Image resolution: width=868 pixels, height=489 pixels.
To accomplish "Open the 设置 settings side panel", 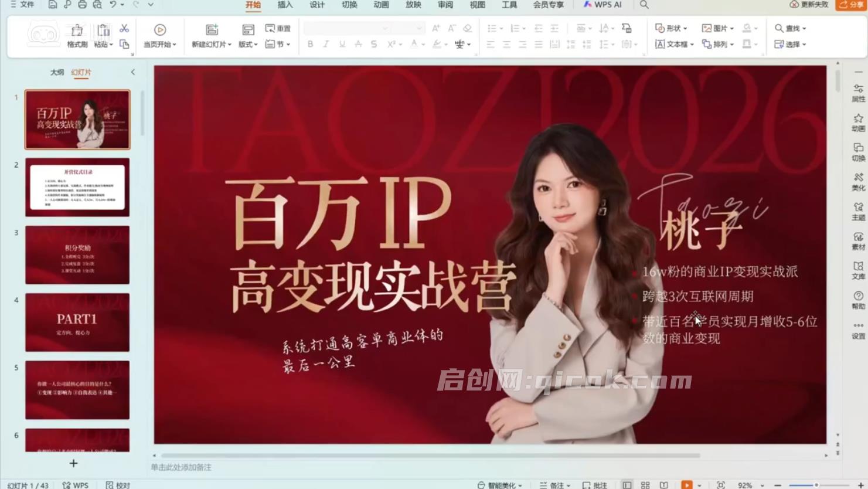I will click(858, 330).
